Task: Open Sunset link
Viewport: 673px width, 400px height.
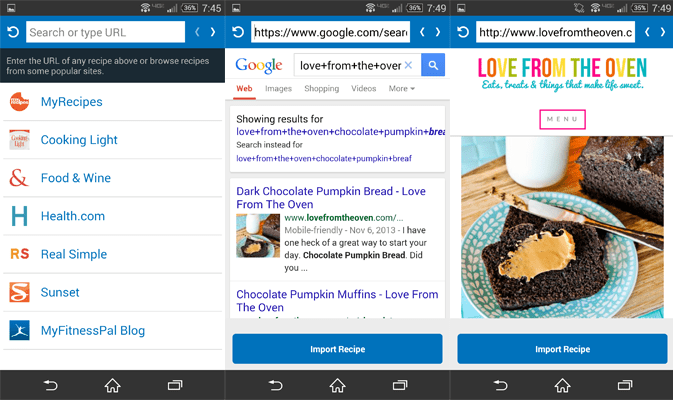Action: 60,292
